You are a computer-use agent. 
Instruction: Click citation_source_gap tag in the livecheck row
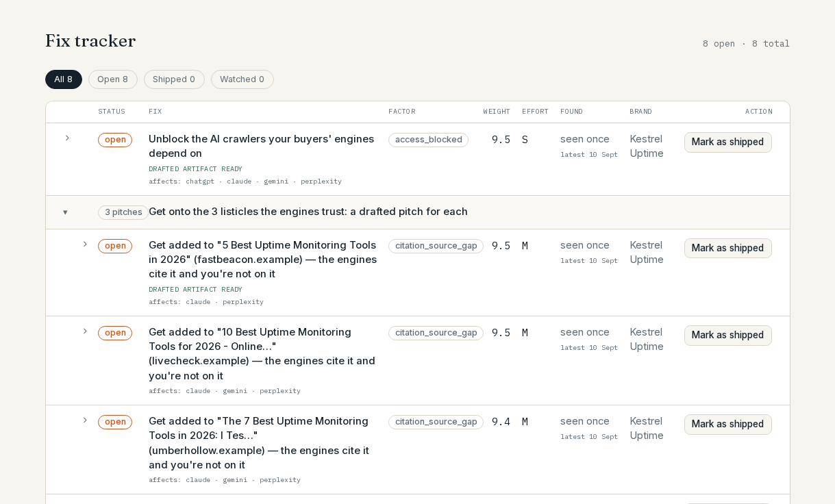(436, 333)
